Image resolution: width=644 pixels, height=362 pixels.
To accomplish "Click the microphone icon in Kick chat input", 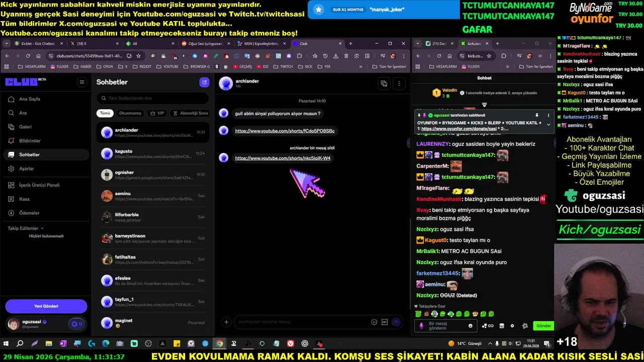I will (x=422, y=326).
